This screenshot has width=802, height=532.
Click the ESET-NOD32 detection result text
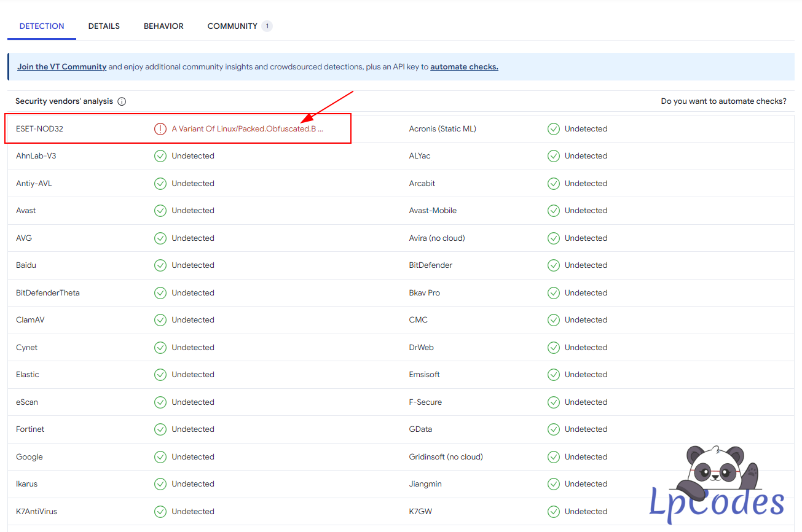[x=247, y=129]
